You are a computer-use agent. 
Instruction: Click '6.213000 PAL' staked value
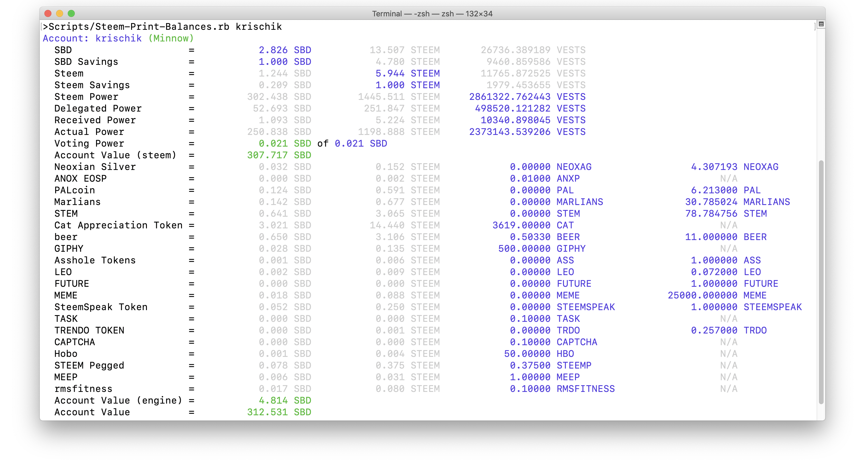click(725, 190)
